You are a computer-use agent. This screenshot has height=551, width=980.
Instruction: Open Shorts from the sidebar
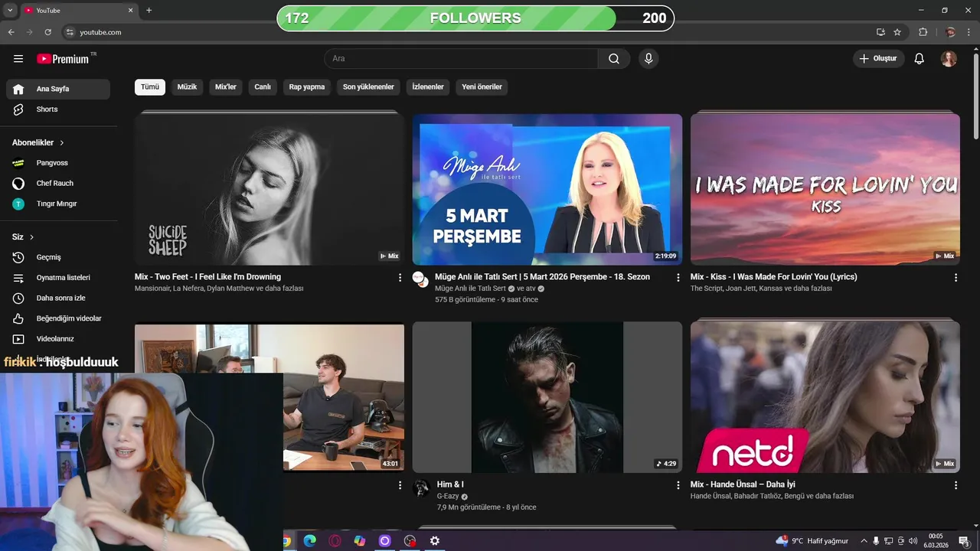[x=58, y=109]
